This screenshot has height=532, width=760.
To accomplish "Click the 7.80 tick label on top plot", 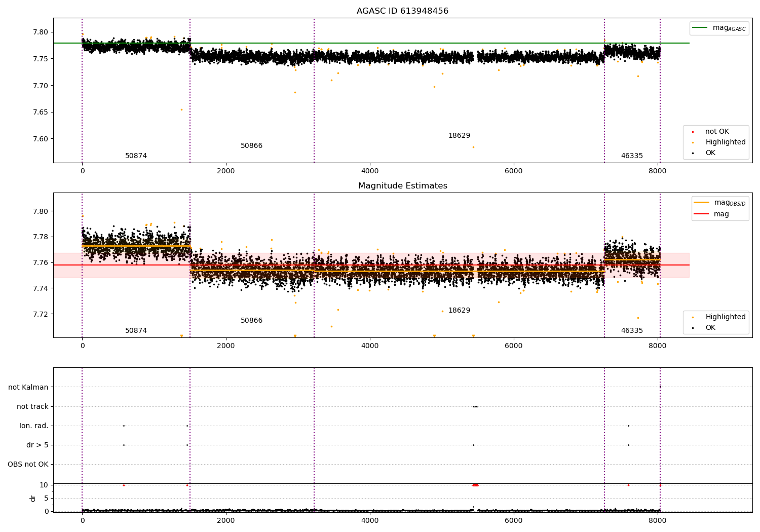I will pyautogui.click(x=41, y=32).
